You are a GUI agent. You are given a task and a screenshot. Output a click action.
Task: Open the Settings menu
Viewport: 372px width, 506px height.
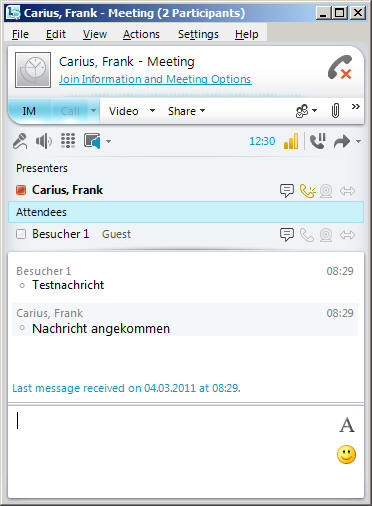[x=198, y=34]
